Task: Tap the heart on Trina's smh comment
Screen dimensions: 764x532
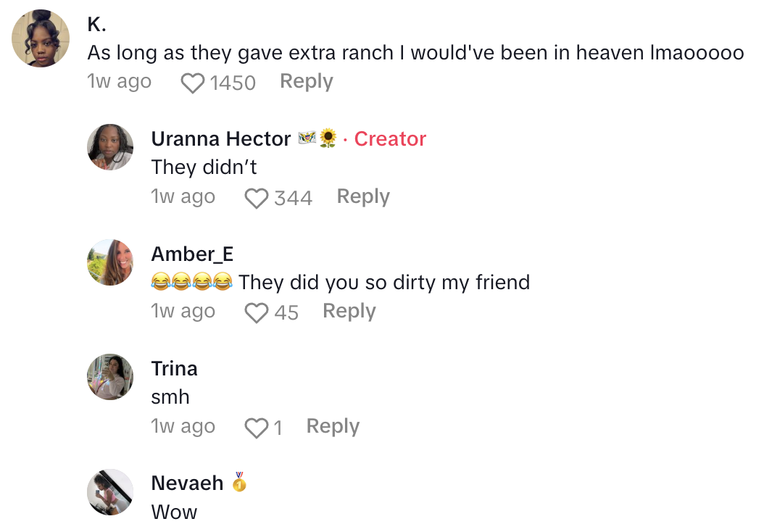Action: [x=256, y=428]
